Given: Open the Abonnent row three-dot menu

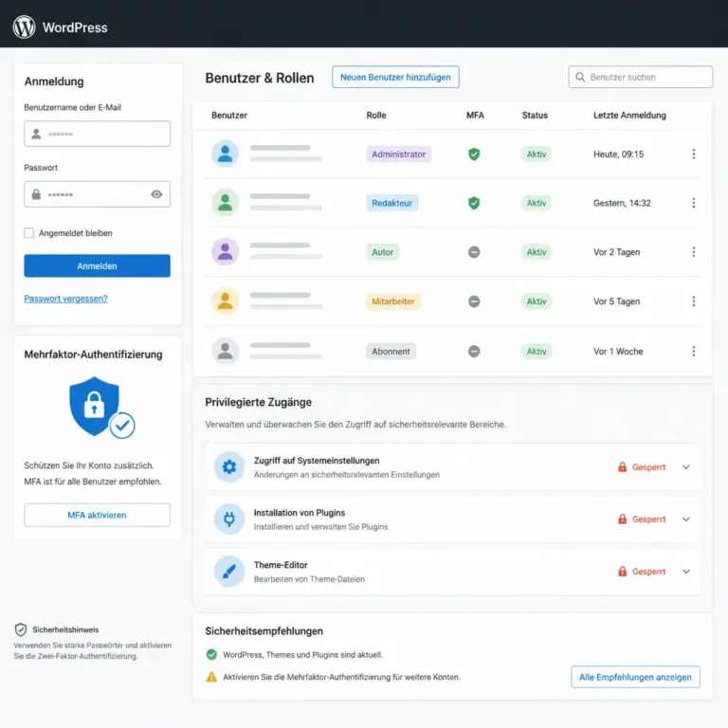Looking at the screenshot, I should click(694, 352).
